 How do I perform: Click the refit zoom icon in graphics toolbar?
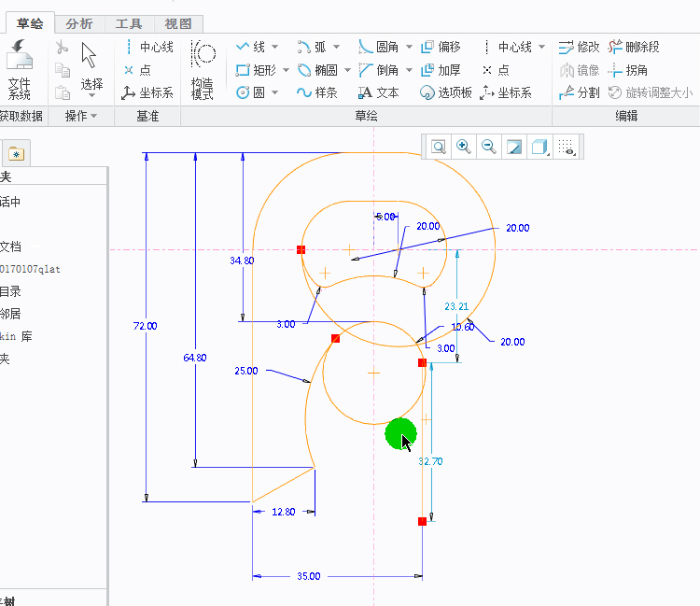tap(439, 147)
